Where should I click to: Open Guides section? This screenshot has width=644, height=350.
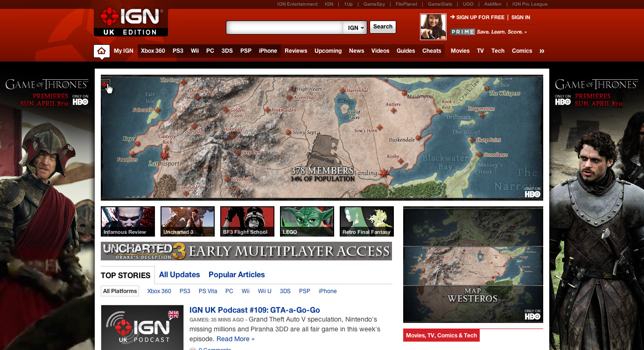point(406,51)
